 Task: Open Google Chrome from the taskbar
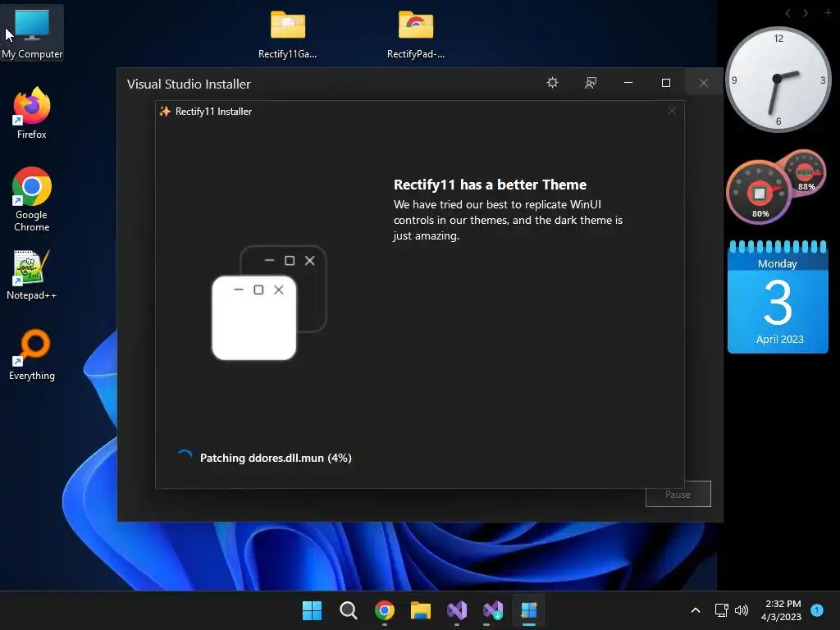tap(385, 610)
